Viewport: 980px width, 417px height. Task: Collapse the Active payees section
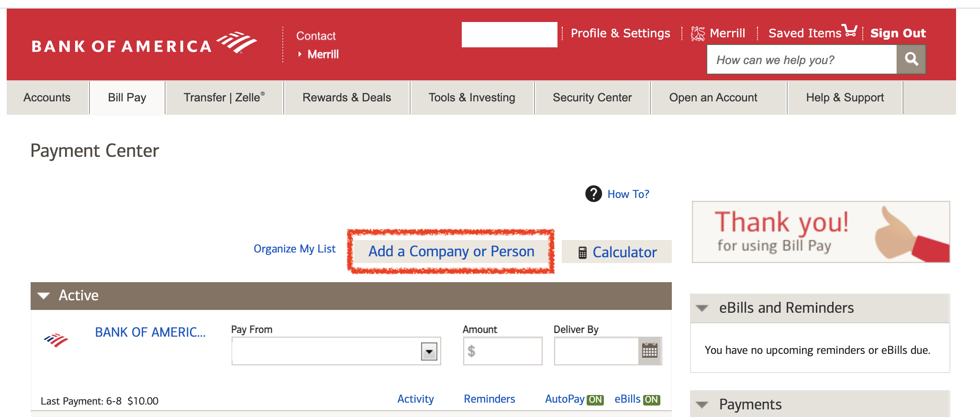coord(44,296)
